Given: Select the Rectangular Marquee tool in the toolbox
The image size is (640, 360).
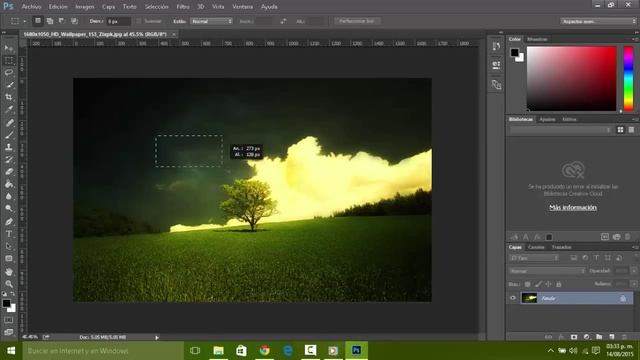Looking at the screenshot, I should coord(9,61).
